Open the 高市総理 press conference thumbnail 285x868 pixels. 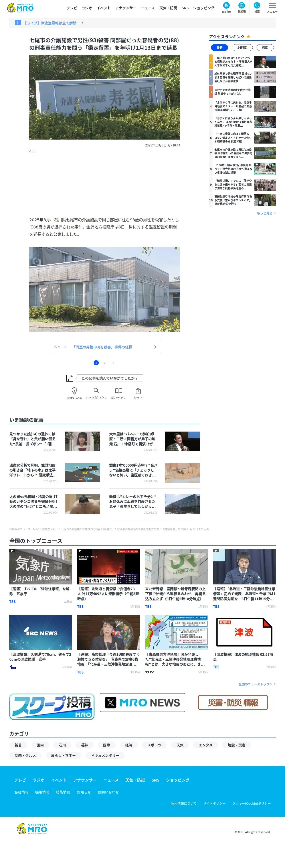[108, 632]
